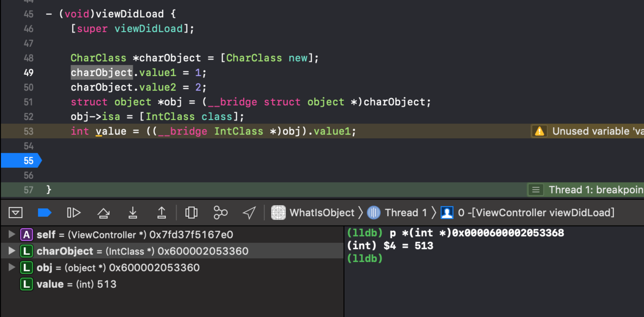Click the lldb console prompt
644x317 pixels.
tap(365, 258)
